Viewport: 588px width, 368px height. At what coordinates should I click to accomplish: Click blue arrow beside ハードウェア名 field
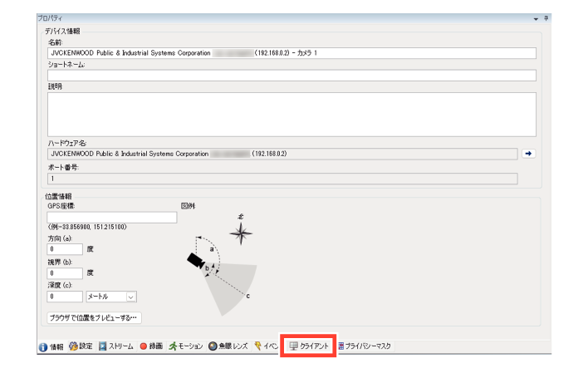coord(528,154)
